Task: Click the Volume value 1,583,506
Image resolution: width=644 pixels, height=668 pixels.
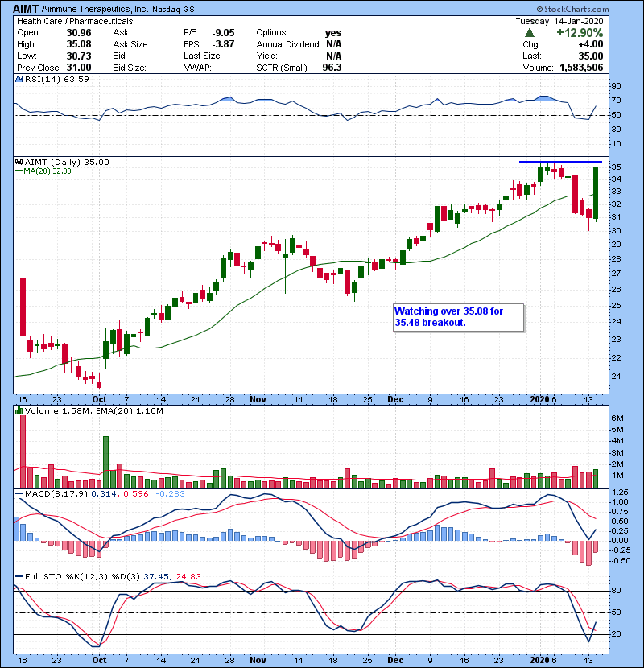Action: (581, 68)
